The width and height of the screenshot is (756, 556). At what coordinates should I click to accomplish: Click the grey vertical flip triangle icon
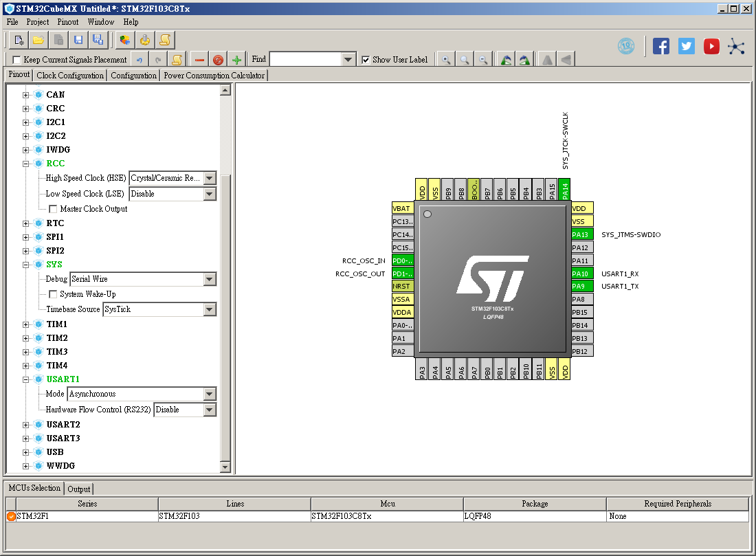point(548,60)
